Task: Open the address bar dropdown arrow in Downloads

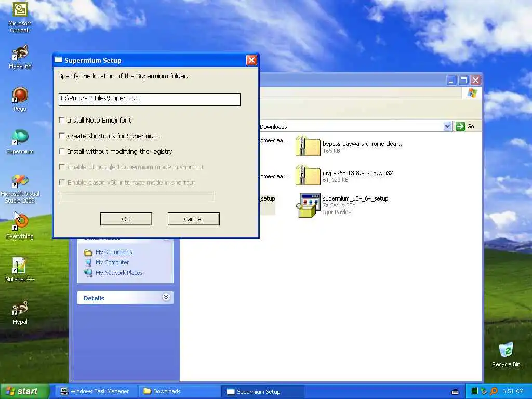Action: pyautogui.click(x=447, y=126)
